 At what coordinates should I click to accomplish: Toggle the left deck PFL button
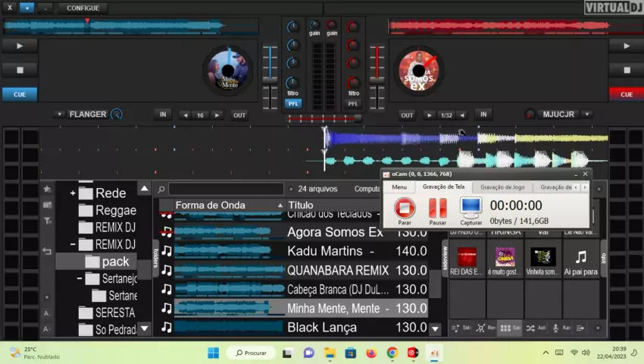[293, 104]
